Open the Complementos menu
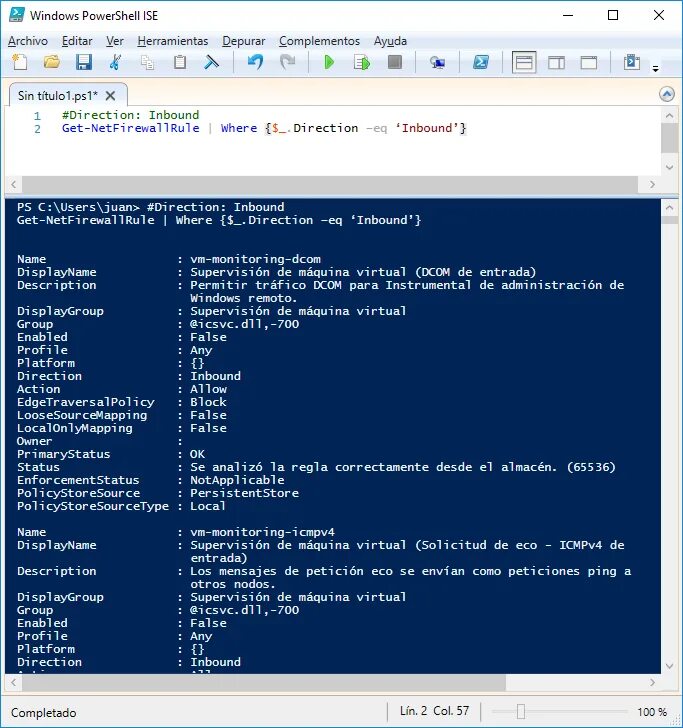 click(x=319, y=41)
